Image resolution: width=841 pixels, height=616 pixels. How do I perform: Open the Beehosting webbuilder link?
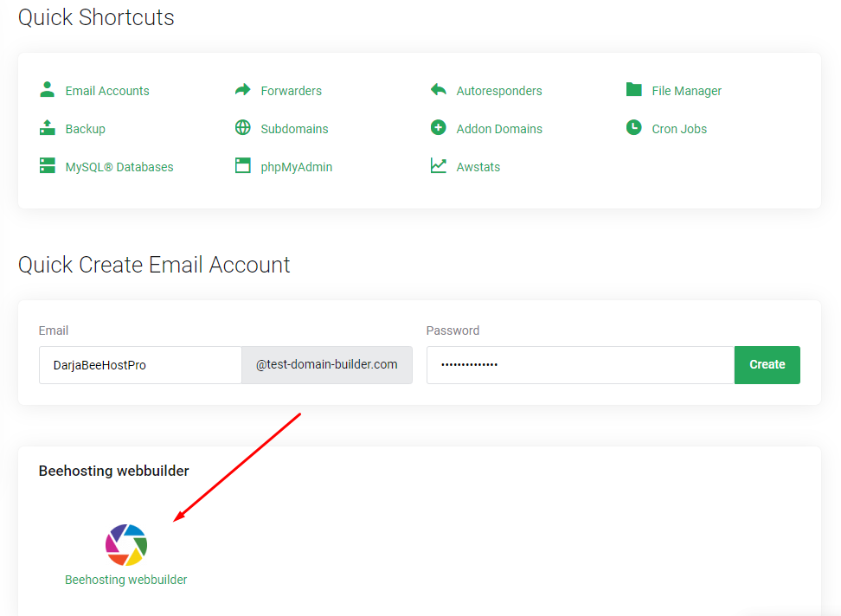(125, 579)
